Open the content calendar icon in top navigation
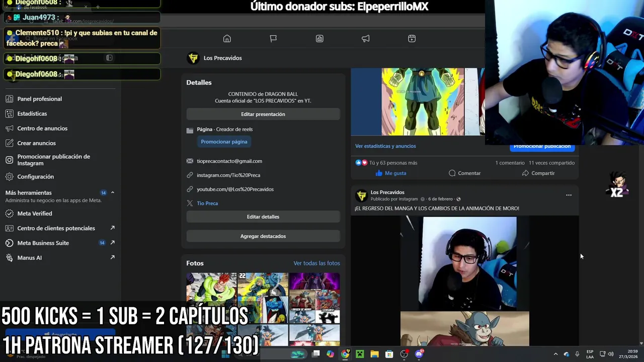 [412, 39]
